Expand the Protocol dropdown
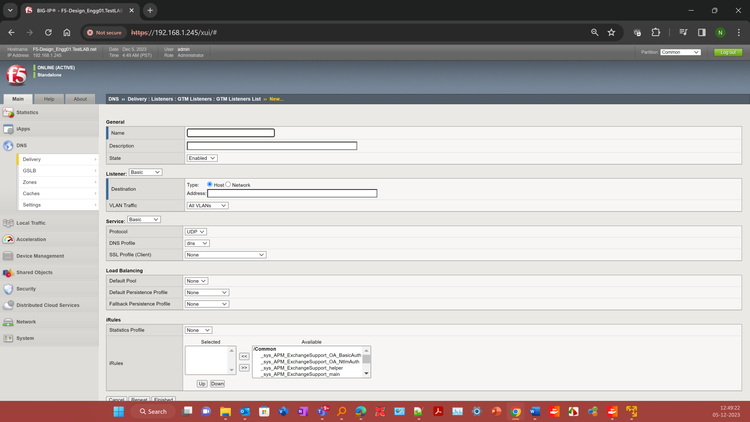 pyautogui.click(x=196, y=232)
